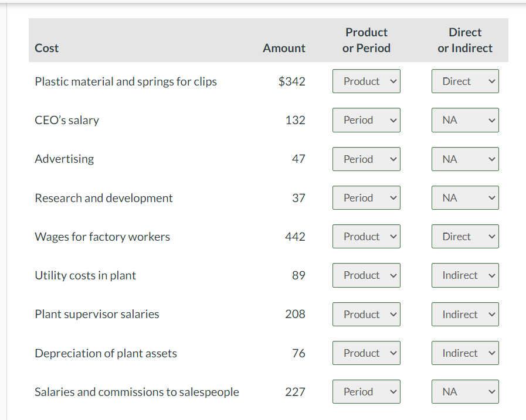
Task: Select the Cost column header
Action: 46,48
